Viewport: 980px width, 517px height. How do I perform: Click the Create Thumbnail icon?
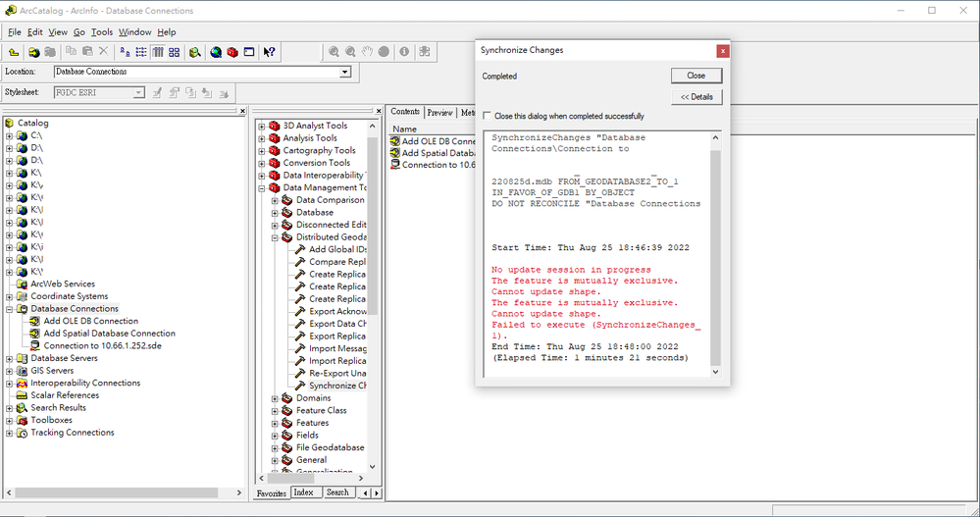[425, 52]
